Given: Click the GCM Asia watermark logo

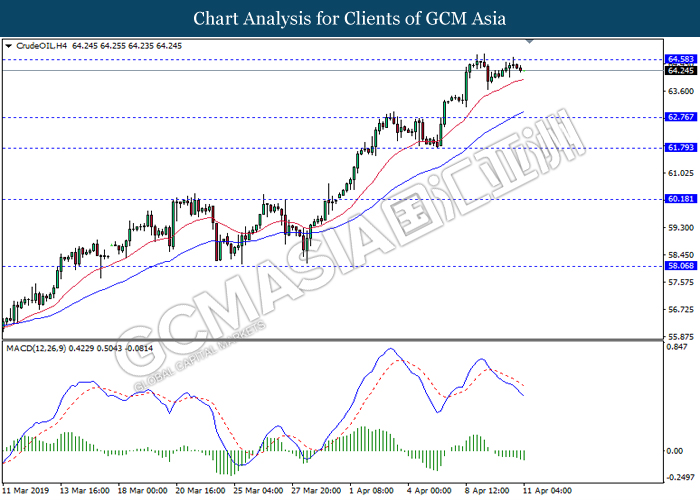Looking at the screenshot, I should (x=348, y=250).
